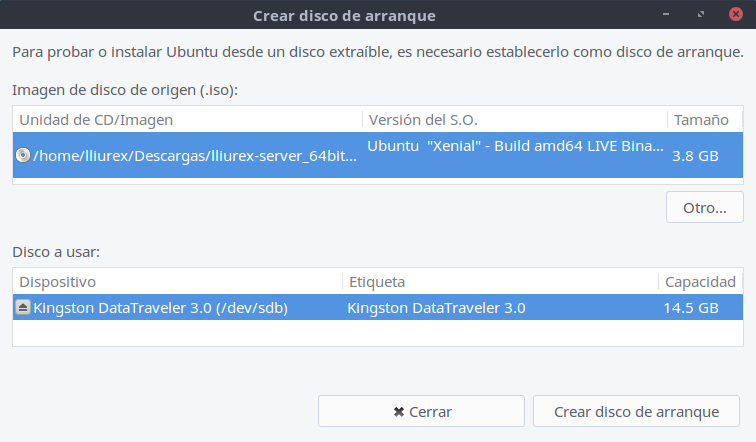This screenshot has height=442, width=756.
Task: Close the window using the title bar X
Action: (x=736, y=15)
